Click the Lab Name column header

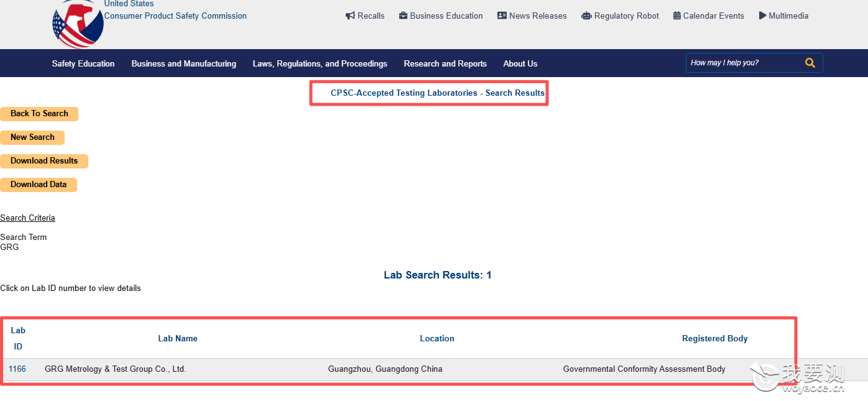tap(178, 338)
